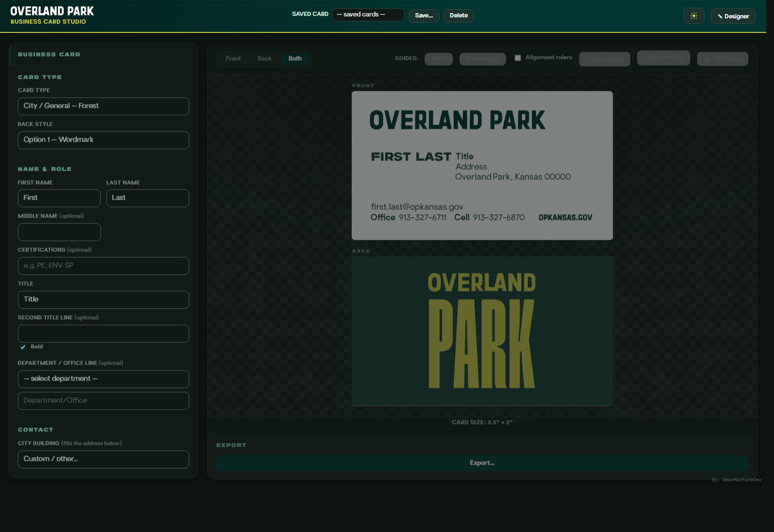Toggle the Safe margin guide
Screen dimensions: 774x532
(483, 59)
